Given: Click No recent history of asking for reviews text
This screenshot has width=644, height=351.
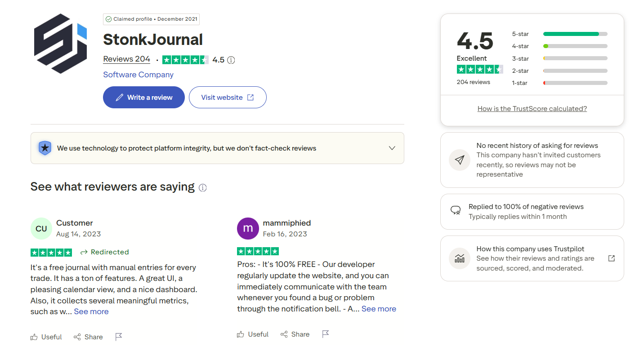Looking at the screenshot, I should pos(537,146).
